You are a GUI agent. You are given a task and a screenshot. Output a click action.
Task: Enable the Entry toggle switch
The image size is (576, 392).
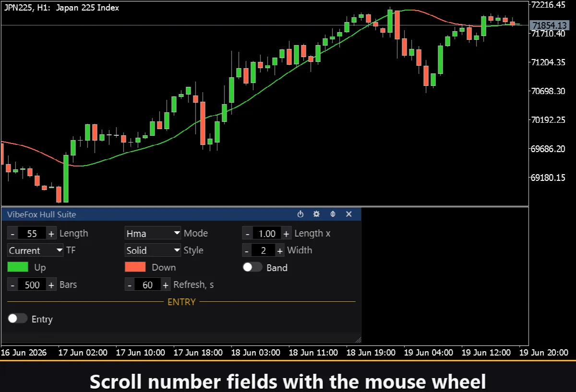click(x=18, y=319)
